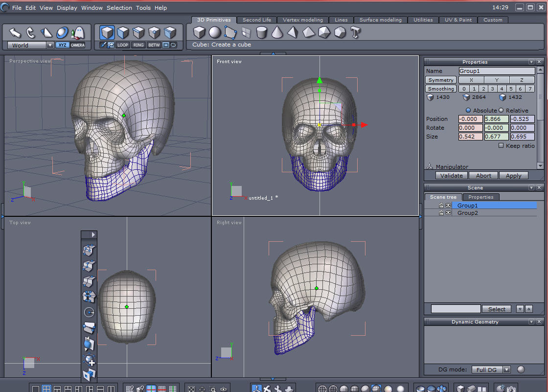548x392 pixels.
Task: Click the Validate button
Action: coord(451,176)
